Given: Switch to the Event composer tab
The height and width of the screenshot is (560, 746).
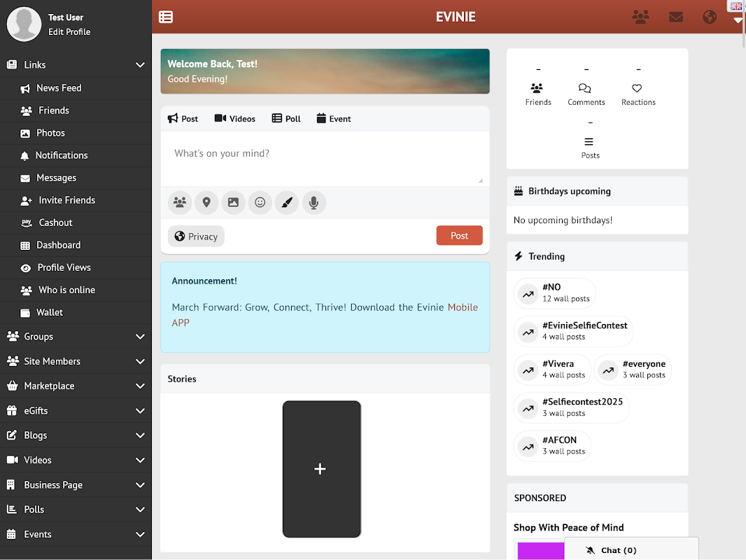Looking at the screenshot, I should click(x=334, y=118).
